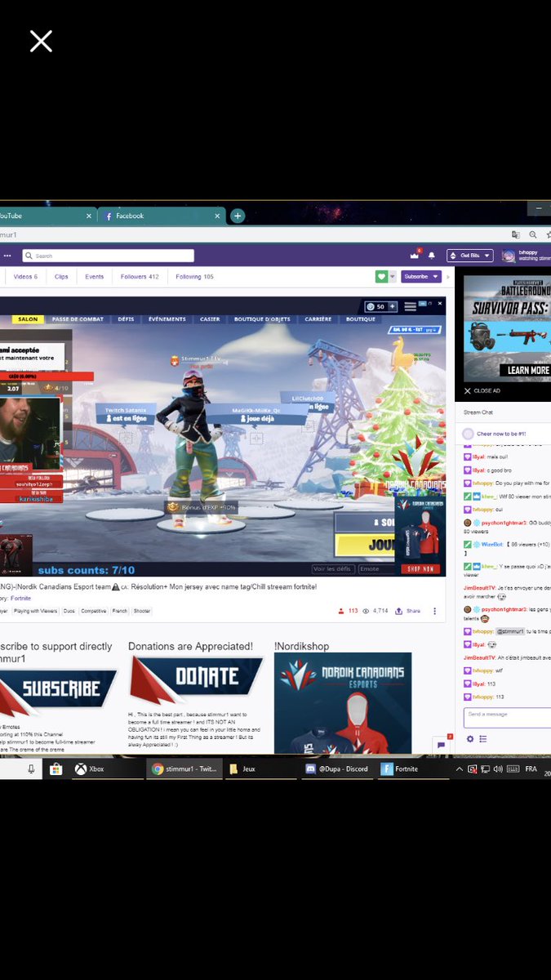Switch to the Facebook browser tab
The image size is (551, 980).
coord(160,216)
